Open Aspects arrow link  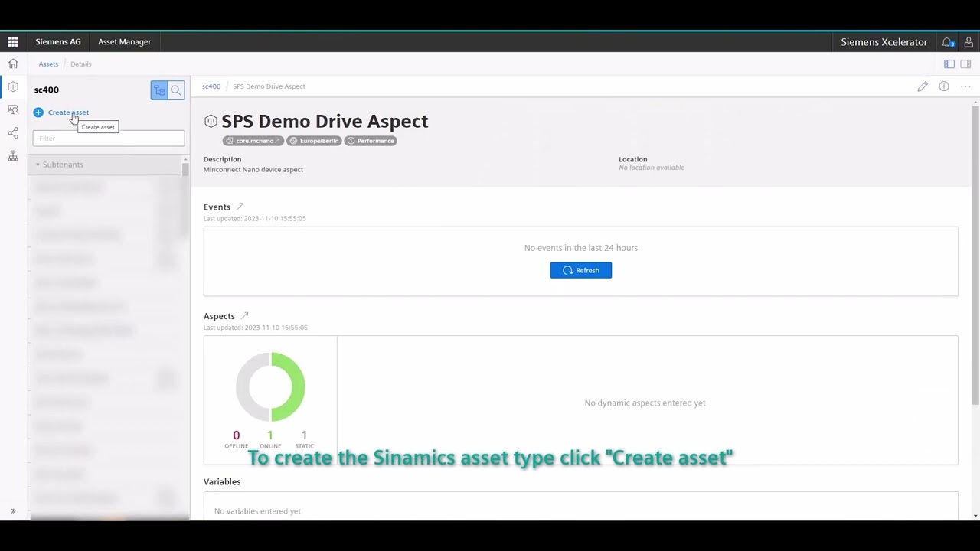[x=244, y=315]
